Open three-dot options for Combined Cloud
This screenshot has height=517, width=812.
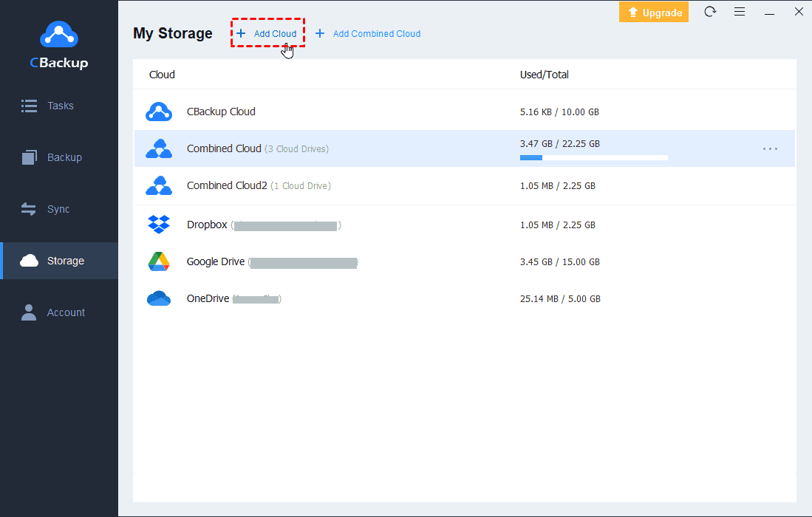tap(770, 148)
